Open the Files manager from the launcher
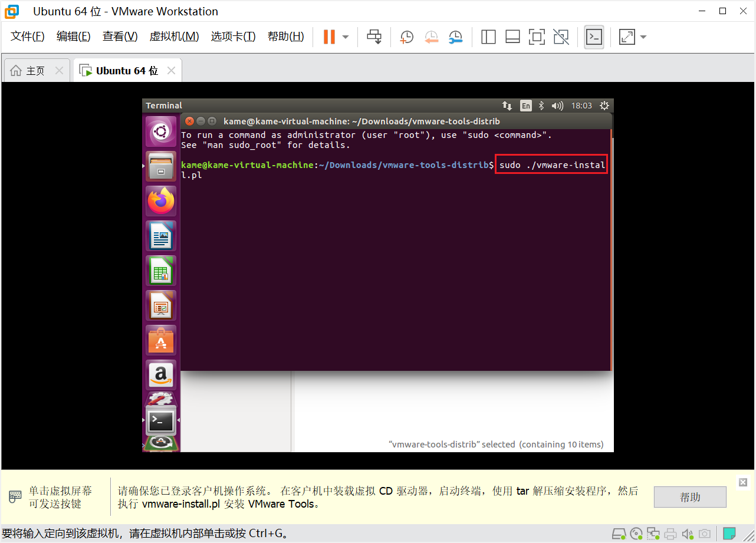Viewport: 756px width, 543px height. (x=161, y=166)
